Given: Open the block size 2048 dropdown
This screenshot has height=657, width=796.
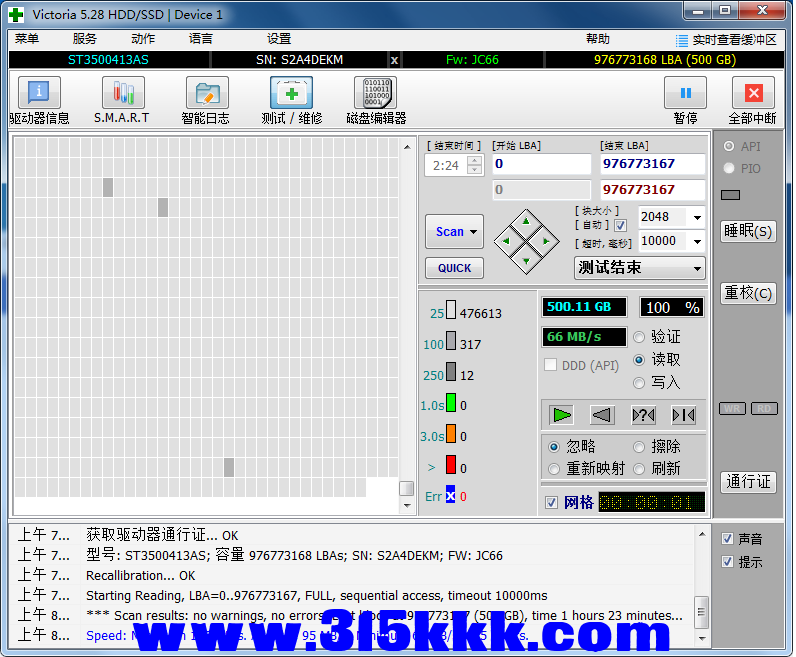Looking at the screenshot, I should (698, 217).
